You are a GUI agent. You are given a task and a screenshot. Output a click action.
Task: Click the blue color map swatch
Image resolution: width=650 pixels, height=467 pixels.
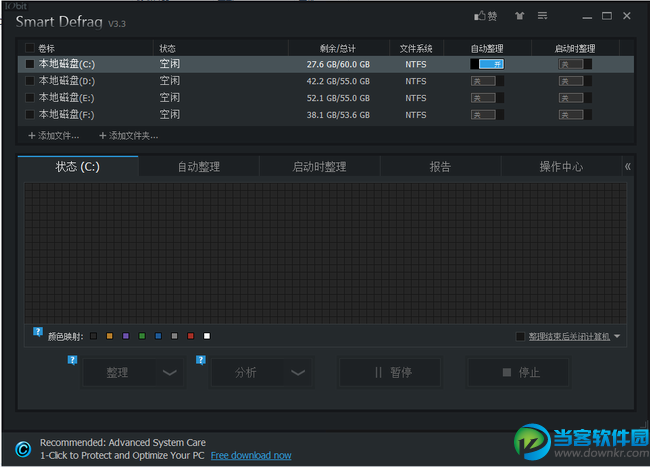point(158,336)
